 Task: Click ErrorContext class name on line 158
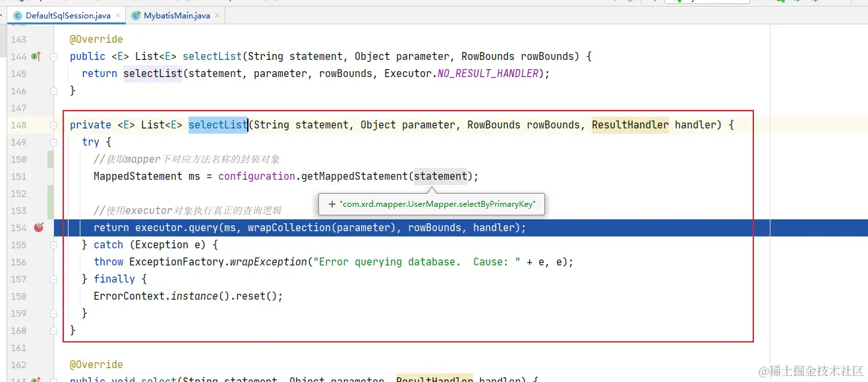(x=129, y=296)
